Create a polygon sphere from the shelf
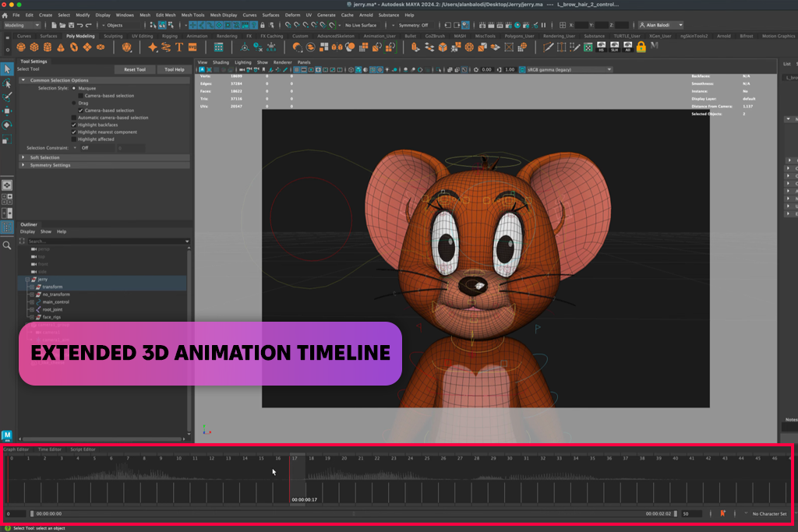The height and width of the screenshot is (532, 798). coord(21,48)
